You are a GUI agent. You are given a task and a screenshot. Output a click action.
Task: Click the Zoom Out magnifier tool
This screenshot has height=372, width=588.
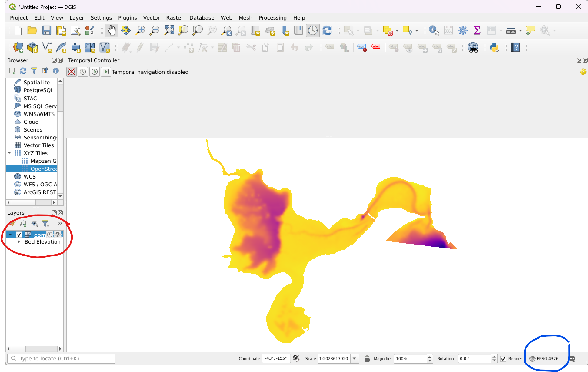tap(155, 30)
